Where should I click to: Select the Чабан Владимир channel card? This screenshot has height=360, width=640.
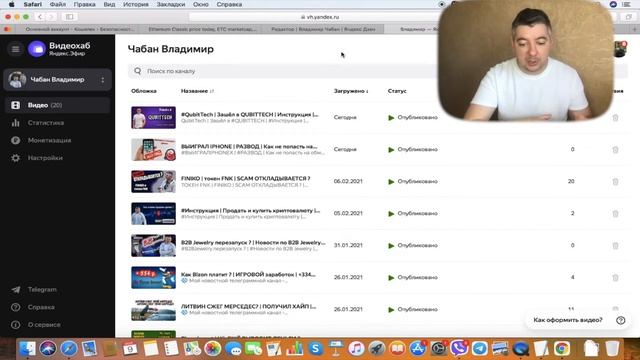pos(58,80)
